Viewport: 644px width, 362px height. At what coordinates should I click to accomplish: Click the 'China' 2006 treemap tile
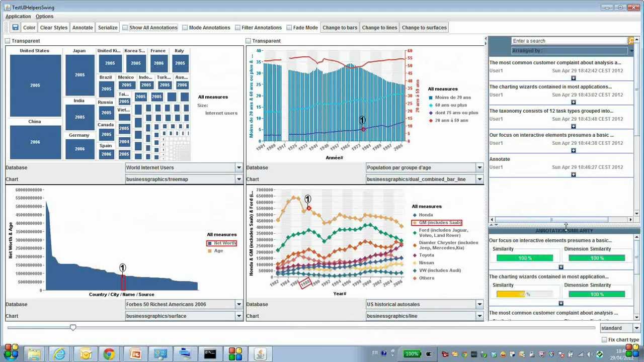tap(35, 142)
